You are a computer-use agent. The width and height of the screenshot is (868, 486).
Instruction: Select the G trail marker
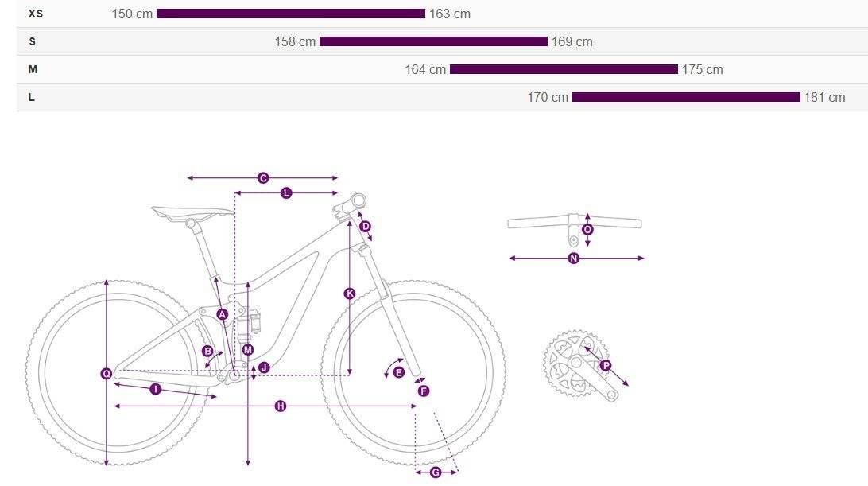[x=436, y=472]
